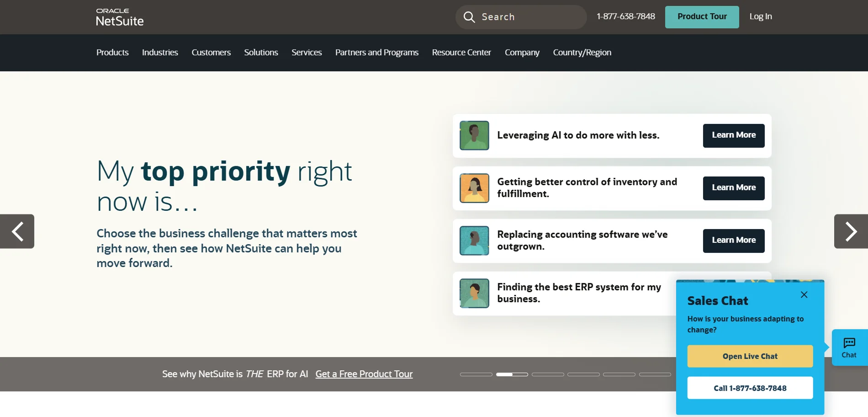Click the Chat bubble icon tab
Screen dimensions: 868x417
pos(849,347)
